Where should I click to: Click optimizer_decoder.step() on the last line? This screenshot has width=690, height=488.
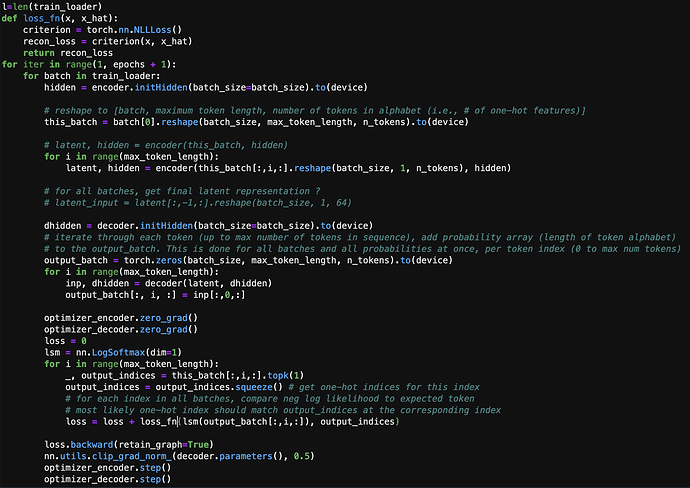coord(107,478)
